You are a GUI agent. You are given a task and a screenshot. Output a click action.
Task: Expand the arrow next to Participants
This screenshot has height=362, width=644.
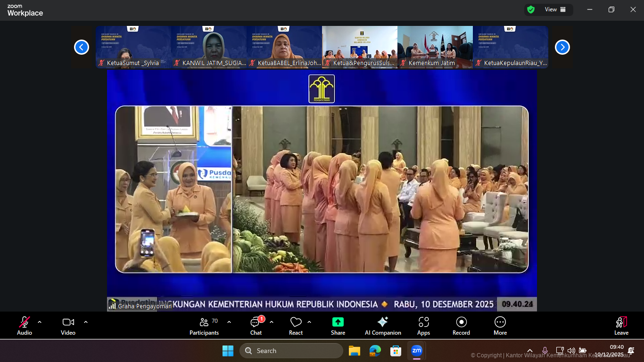[x=229, y=322]
